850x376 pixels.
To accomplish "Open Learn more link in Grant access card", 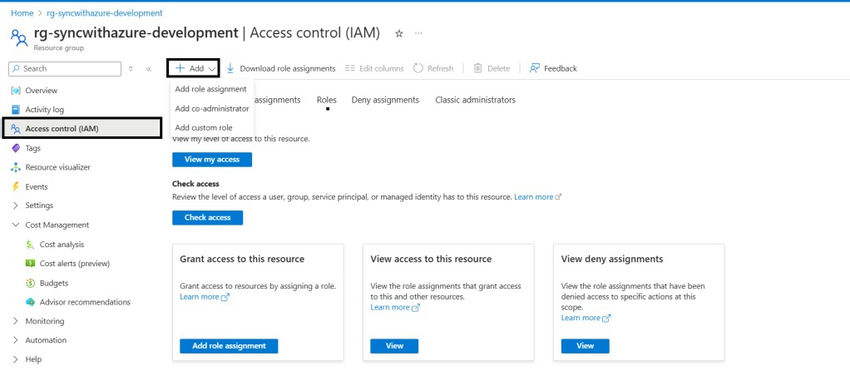I will pyautogui.click(x=204, y=297).
